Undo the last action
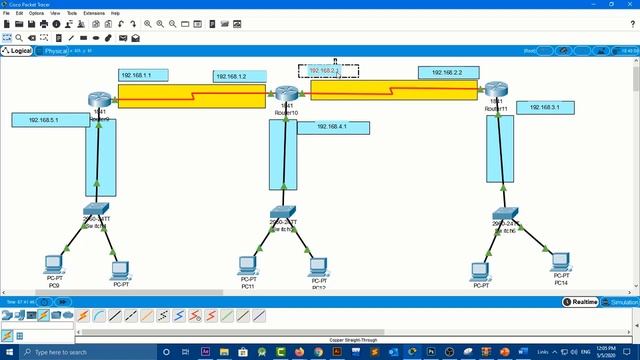This screenshot has height=360, width=640. 121,24
